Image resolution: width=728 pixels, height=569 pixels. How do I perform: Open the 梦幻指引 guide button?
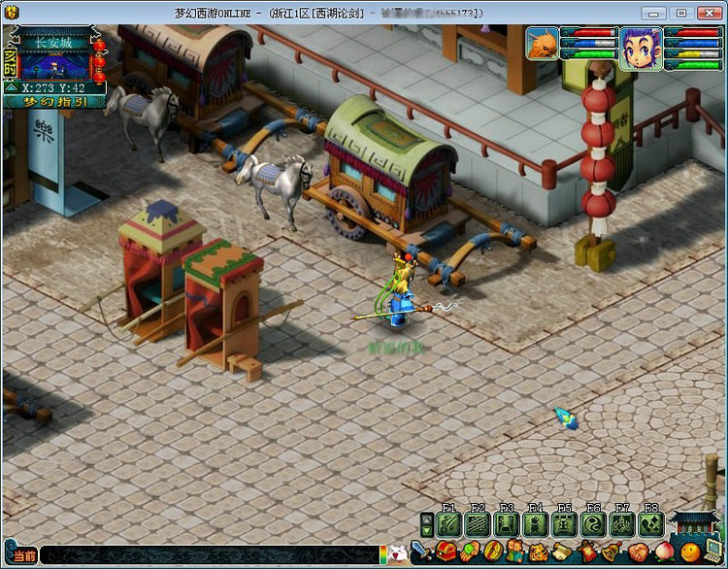pyautogui.click(x=53, y=101)
